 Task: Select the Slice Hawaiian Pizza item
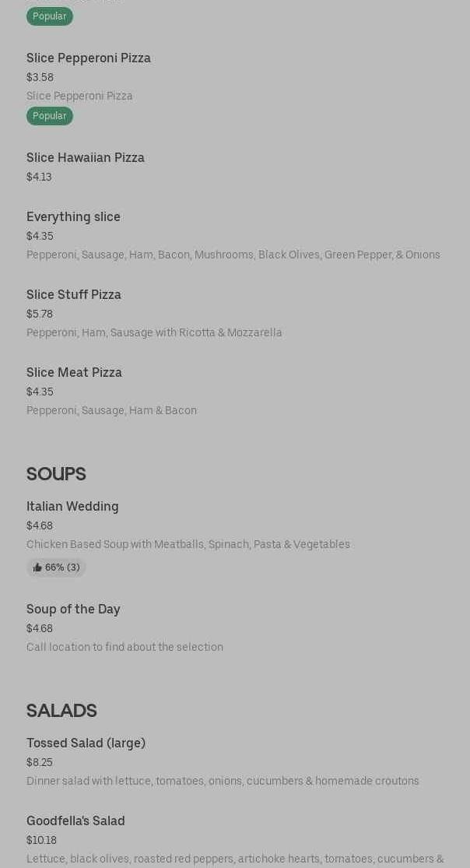pyautogui.click(x=86, y=157)
